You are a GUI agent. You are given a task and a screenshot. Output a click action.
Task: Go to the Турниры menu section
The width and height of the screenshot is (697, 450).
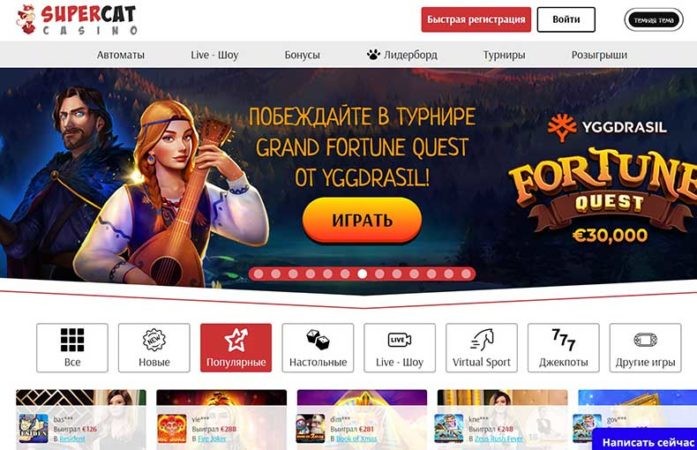click(504, 55)
